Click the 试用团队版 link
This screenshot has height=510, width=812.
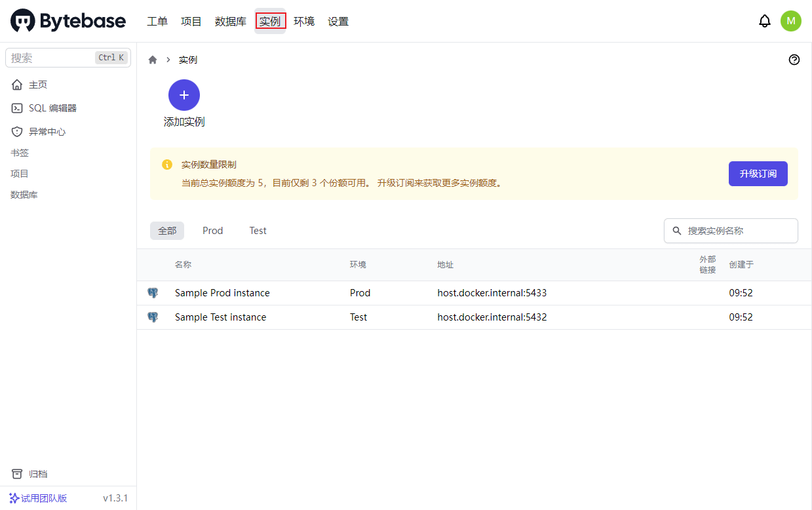click(x=44, y=498)
